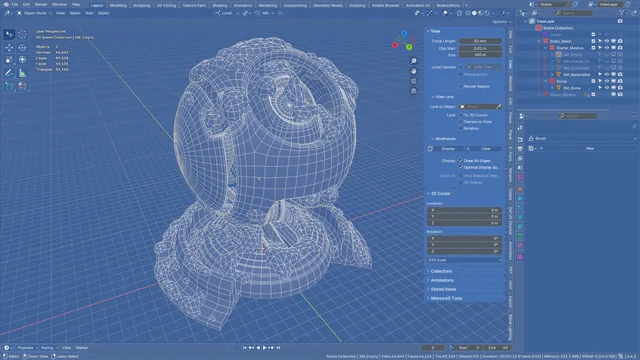640x360 pixels.
Task: Hide SM_MaterialBal in viewport via eye icon
Action: tap(607, 75)
